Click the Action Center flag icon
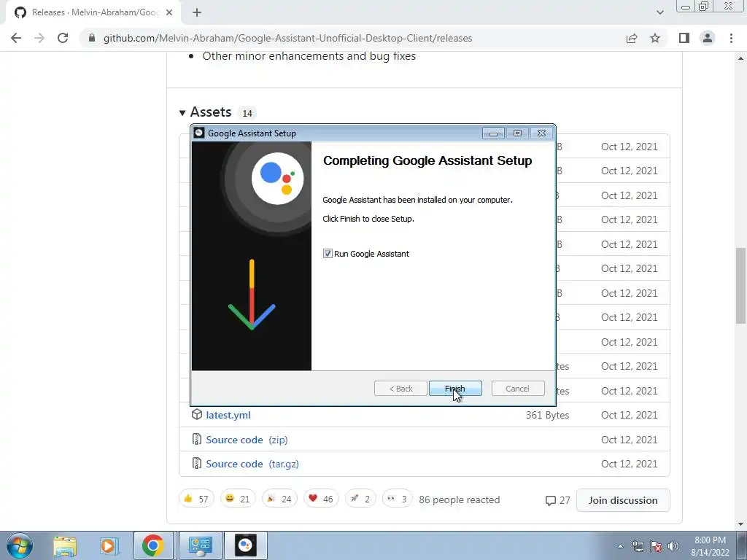This screenshot has height=560, width=747. click(x=656, y=546)
